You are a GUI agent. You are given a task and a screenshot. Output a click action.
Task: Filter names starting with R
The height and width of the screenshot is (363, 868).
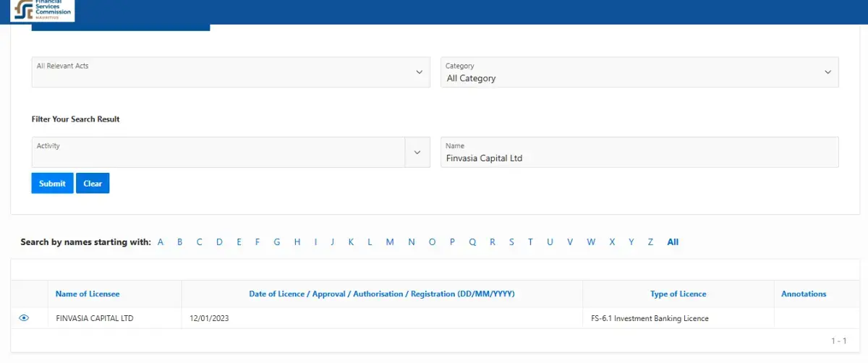click(x=493, y=242)
